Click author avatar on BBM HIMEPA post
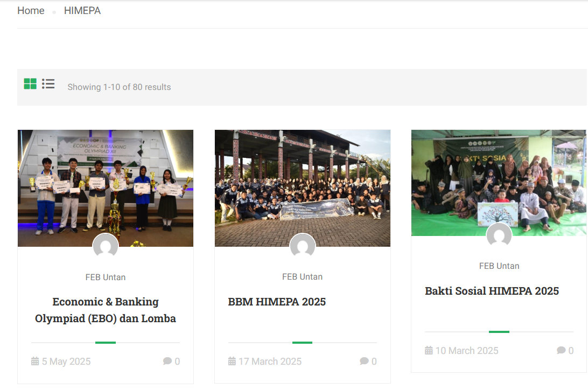 [x=303, y=246]
